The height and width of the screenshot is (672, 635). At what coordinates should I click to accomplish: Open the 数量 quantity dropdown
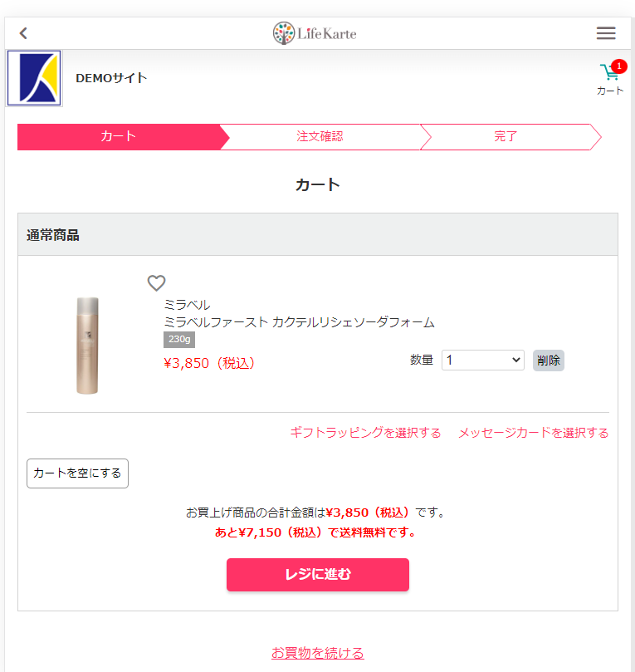(482, 360)
